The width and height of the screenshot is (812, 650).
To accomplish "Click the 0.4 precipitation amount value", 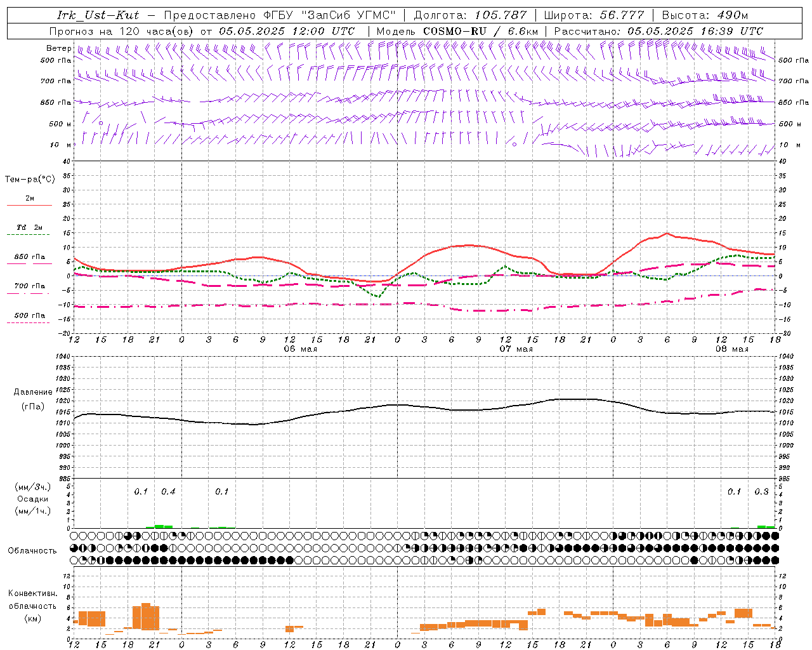I will (168, 492).
